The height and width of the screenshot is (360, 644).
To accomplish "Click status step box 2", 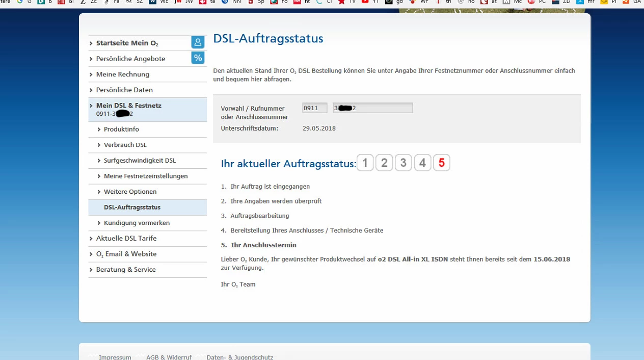I will 384,163.
